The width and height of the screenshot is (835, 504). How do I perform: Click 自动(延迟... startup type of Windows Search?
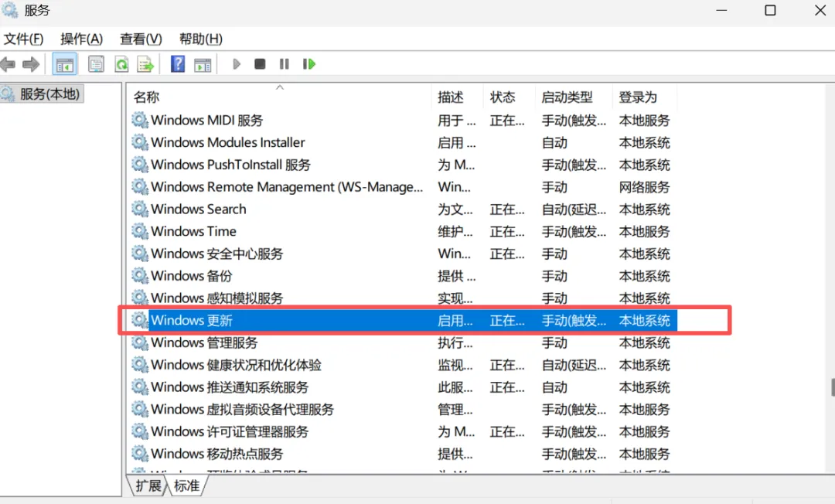click(x=574, y=209)
